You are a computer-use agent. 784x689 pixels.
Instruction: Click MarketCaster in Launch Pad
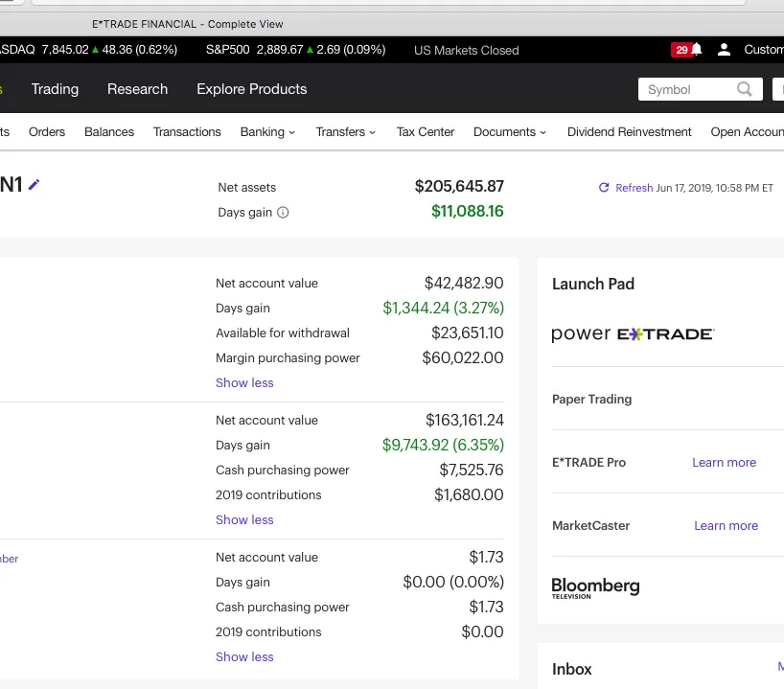[x=590, y=525]
